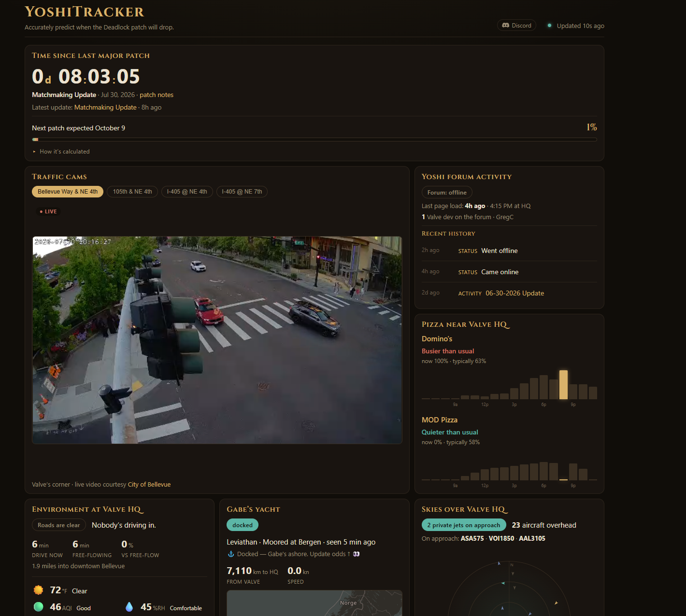
Task: Click the 0% vs free-flow value
Action: tap(127, 545)
